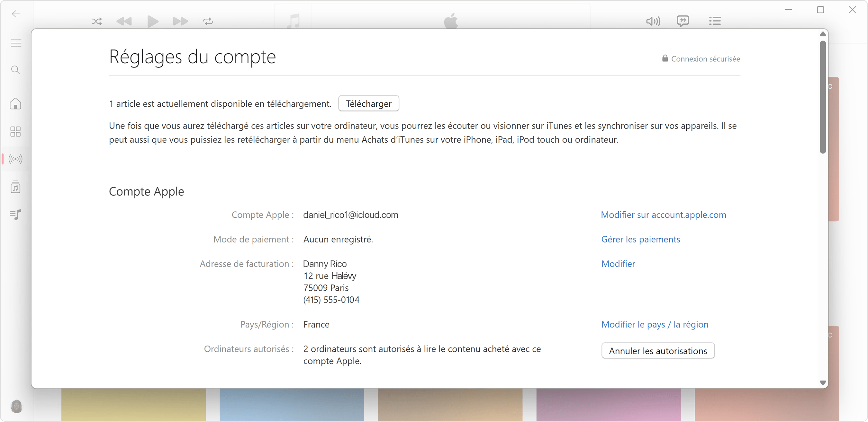Open Modifier sur account.apple.com link
The image size is (868, 422).
[664, 215]
